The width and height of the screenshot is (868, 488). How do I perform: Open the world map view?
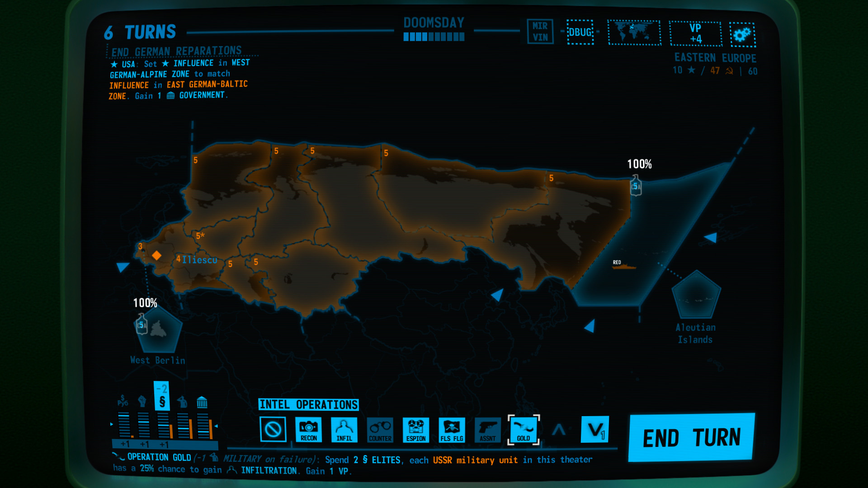[634, 33]
